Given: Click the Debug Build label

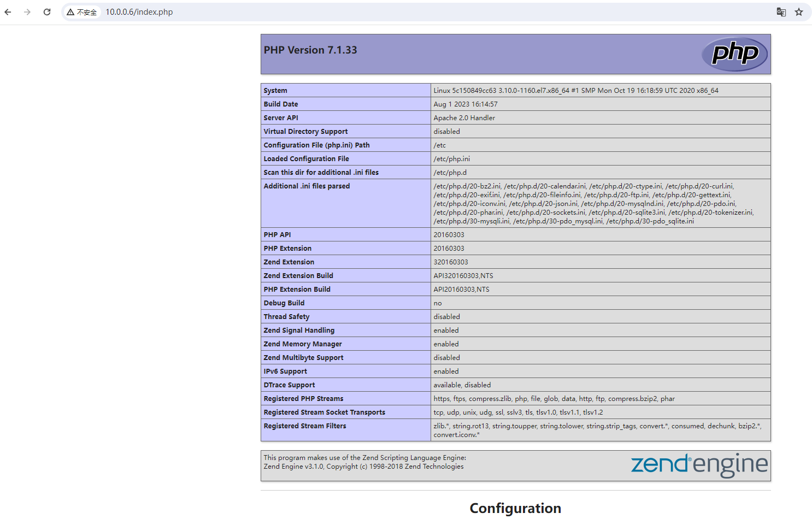Looking at the screenshot, I should click(284, 303).
